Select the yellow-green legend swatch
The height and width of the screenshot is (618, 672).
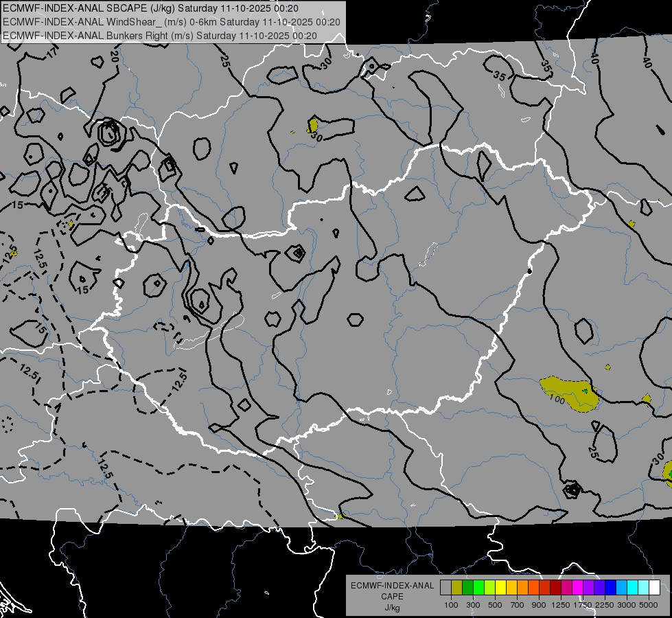click(x=490, y=587)
